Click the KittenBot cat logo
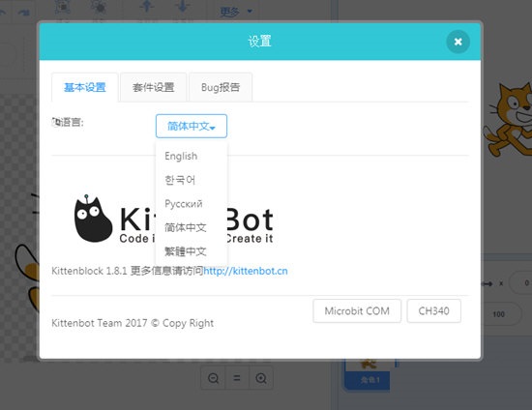The image size is (532, 410). (x=93, y=219)
